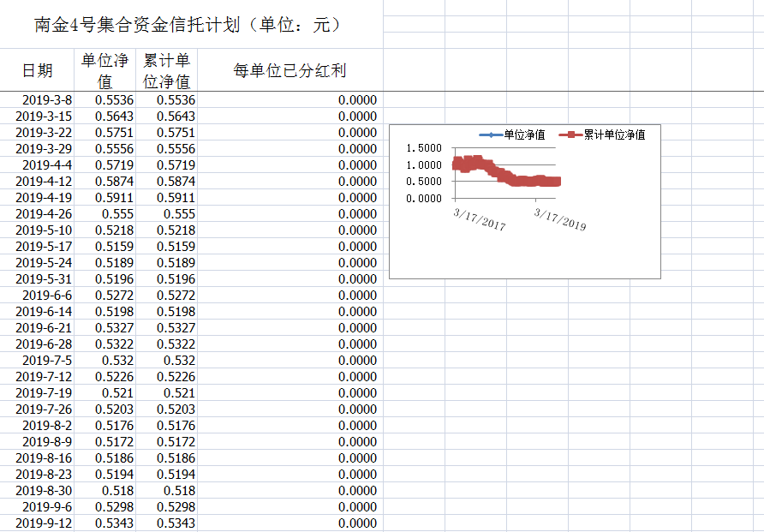Select date cell 2019-6-21
This screenshot has height=532, width=764.
[37, 328]
